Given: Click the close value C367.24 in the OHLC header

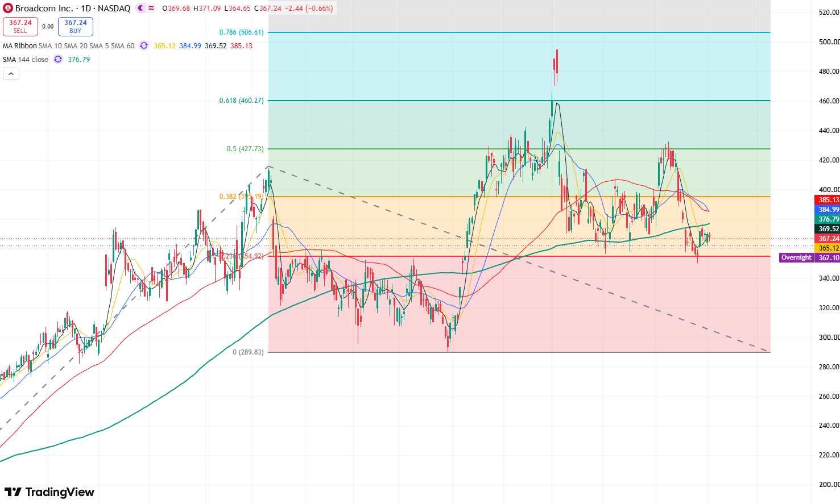Looking at the screenshot, I should pyautogui.click(x=268, y=8).
